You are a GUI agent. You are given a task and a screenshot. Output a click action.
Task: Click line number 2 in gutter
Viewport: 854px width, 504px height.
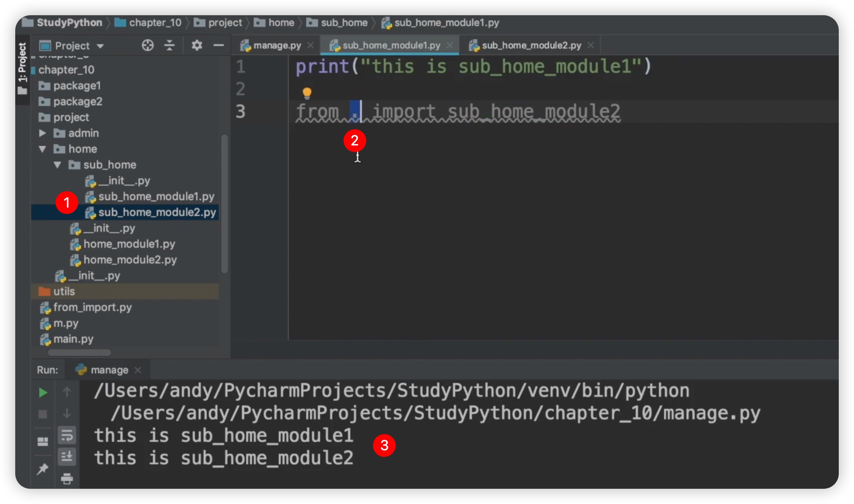click(x=240, y=89)
